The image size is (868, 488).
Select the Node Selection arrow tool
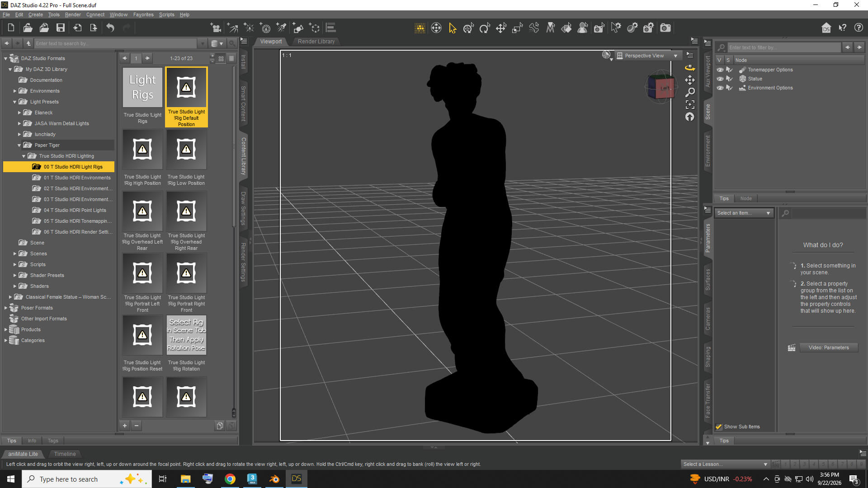pyautogui.click(x=452, y=28)
